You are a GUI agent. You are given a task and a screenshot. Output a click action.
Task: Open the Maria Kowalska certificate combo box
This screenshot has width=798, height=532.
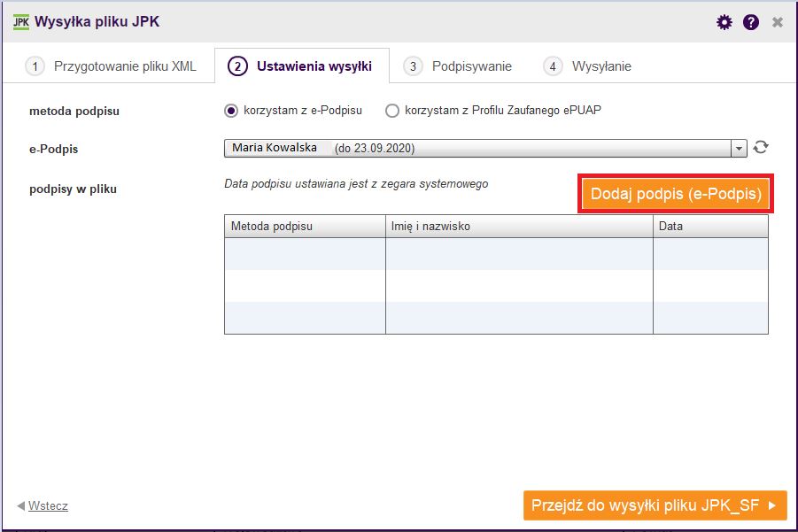point(485,149)
